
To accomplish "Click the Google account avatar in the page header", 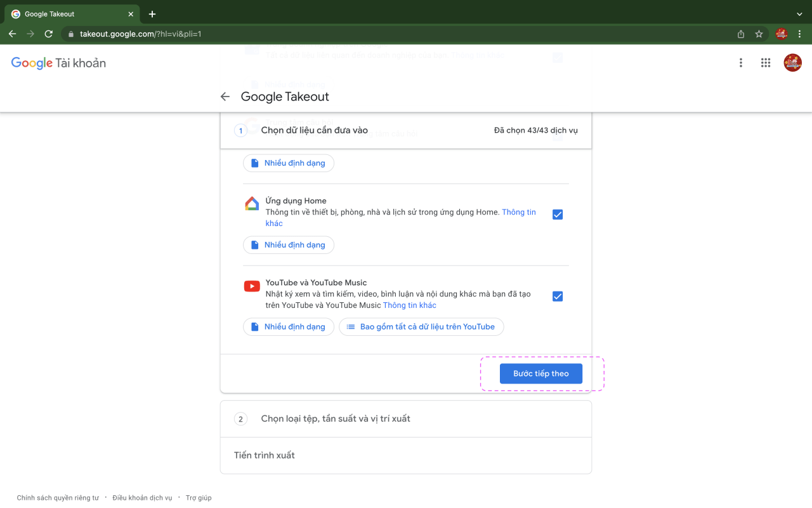I will click(793, 63).
